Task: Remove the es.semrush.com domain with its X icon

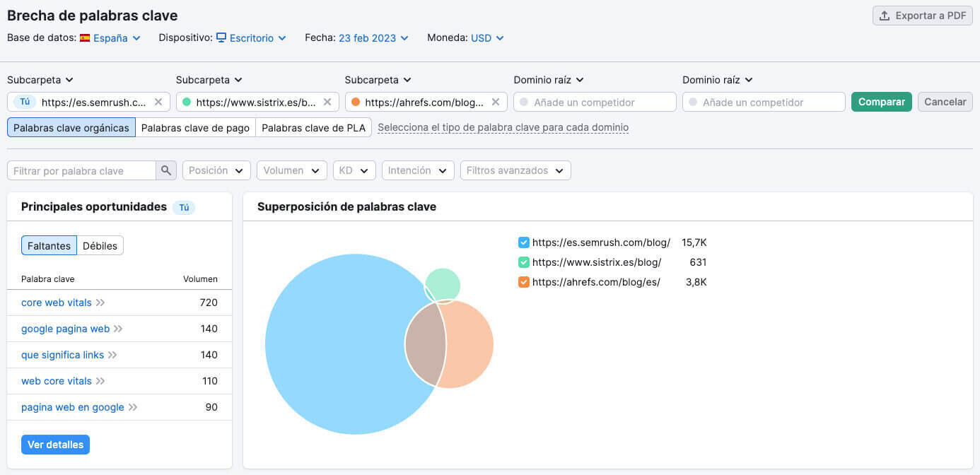Action: [x=158, y=102]
